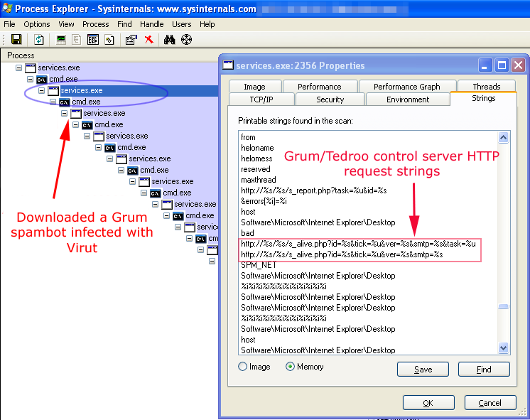
Task: Collapse the fourth services.exe tree node
Action: (x=87, y=136)
